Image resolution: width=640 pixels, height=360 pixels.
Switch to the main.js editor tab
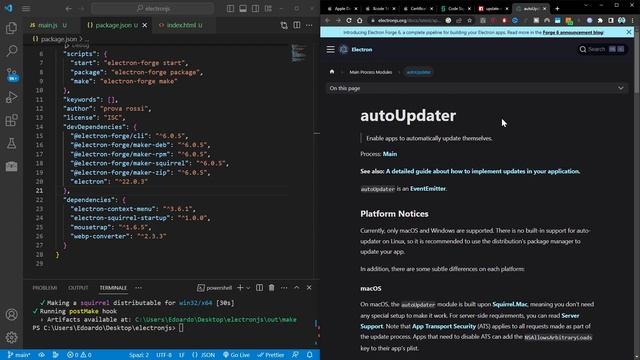(47, 25)
